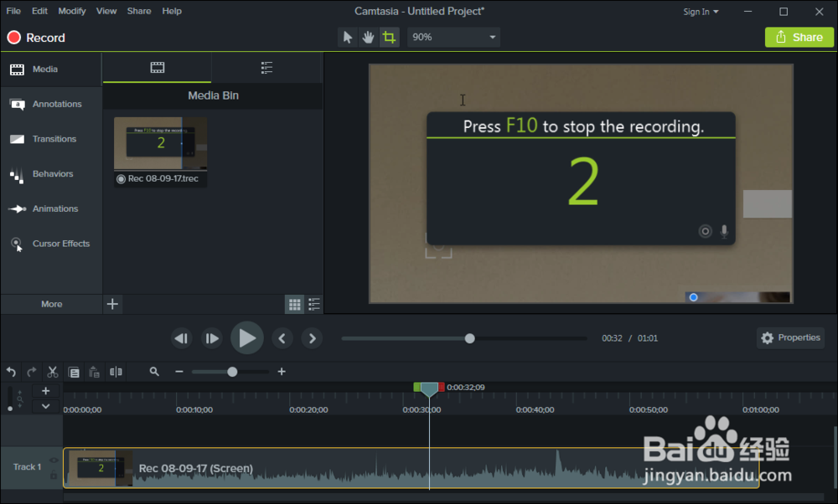The height and width of the screenshot is (504, 838).
Task: Click the playback scrubber handle
Action: pos(470,338)
